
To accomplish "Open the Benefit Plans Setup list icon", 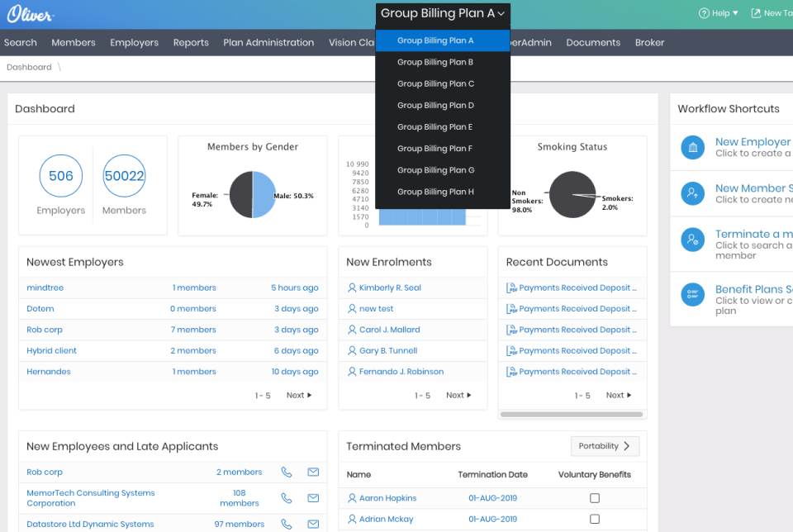I will pyautogui.click(x=692, y=294).
